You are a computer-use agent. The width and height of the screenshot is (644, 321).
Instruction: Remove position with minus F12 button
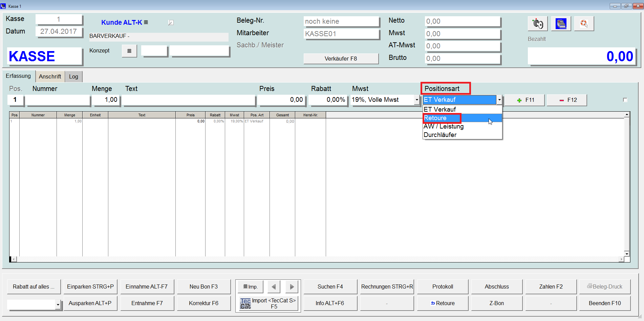567,100
